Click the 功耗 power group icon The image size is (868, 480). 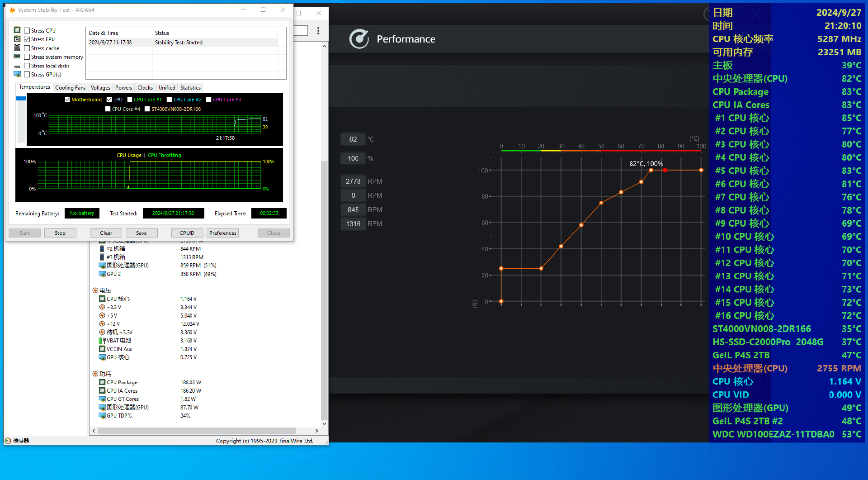(95, 374)
